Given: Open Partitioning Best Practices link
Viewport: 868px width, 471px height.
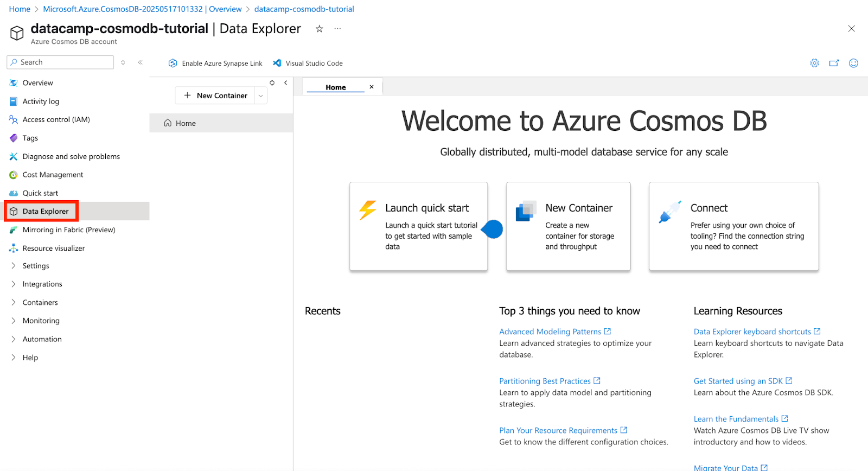Looking at the screenshot, I should (x=550, y=381).
